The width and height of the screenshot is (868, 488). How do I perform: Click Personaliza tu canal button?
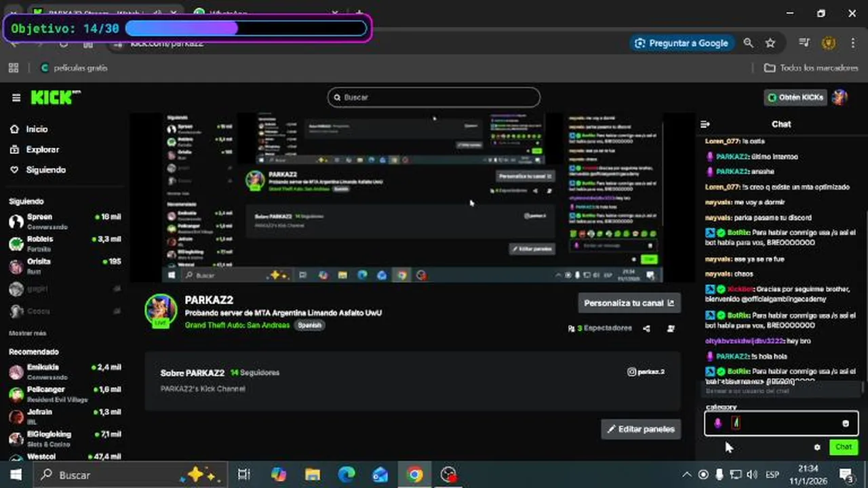point(629,303)
